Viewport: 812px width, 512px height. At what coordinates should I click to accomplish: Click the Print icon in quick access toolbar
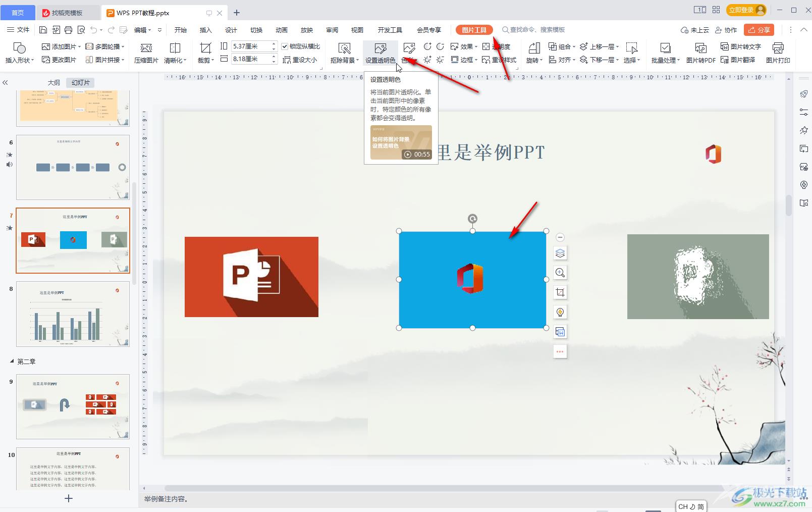68,30
